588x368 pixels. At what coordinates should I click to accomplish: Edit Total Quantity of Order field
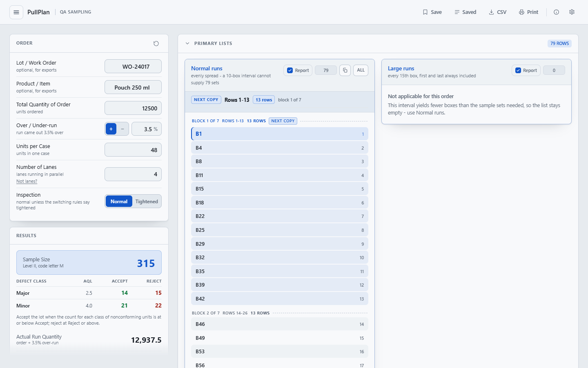(x=133, y=108)
